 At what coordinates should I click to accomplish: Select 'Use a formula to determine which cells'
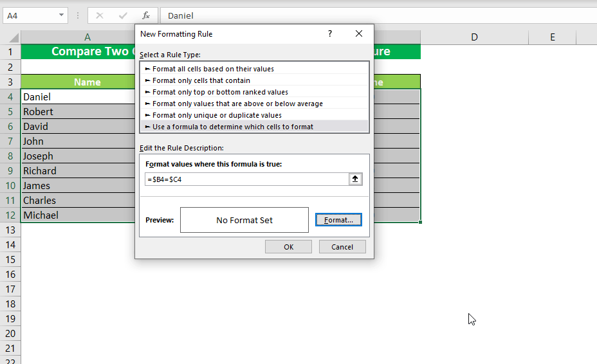point(254,127)
